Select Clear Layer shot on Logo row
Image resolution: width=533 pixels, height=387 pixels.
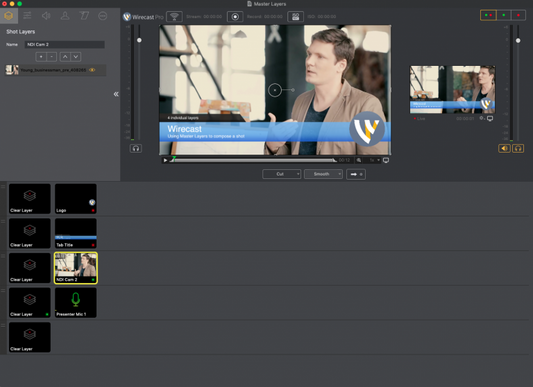30,199
